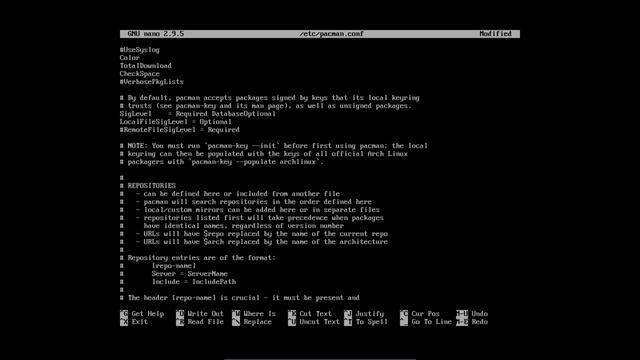Click the Get Help shortcut label

point(147,314)
